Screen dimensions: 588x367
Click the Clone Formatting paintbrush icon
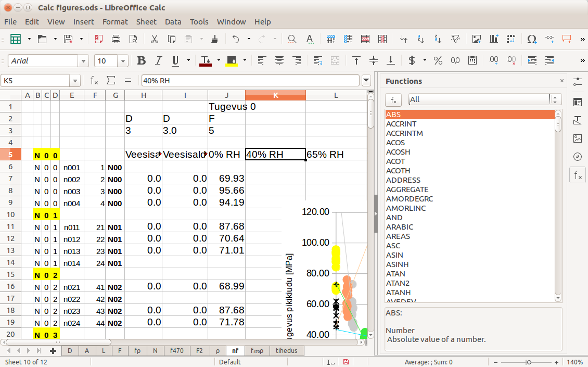click(214, 39)
